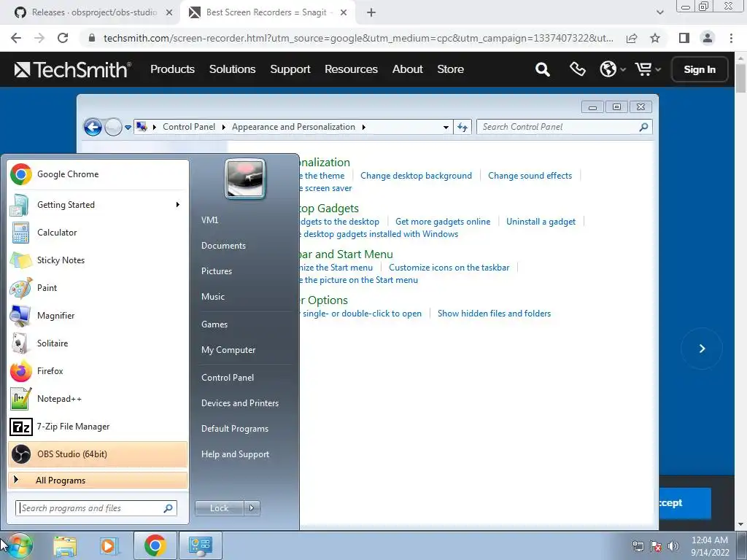Click Customize icons on the taskbar

(x=449, y=268)
